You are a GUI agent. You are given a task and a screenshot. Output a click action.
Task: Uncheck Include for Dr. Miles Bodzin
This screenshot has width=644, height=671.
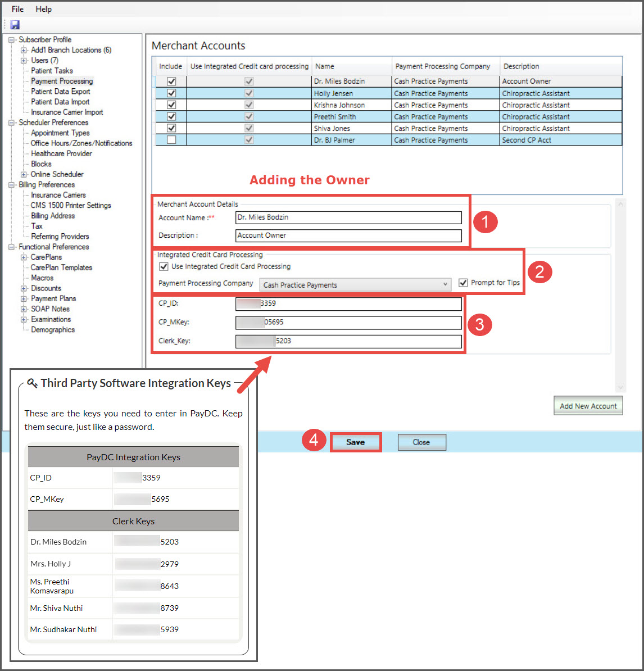click(171, 81)
